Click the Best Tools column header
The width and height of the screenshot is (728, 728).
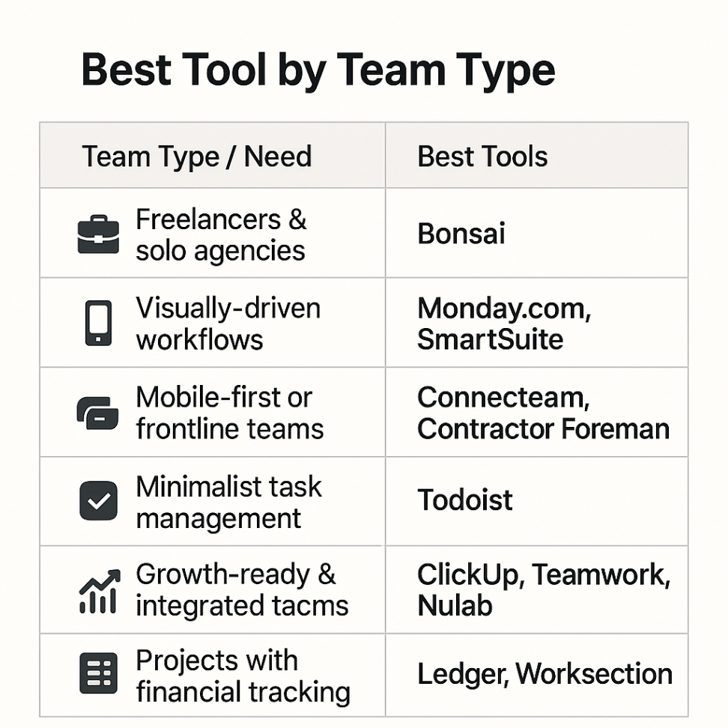[x=482, y=156]
